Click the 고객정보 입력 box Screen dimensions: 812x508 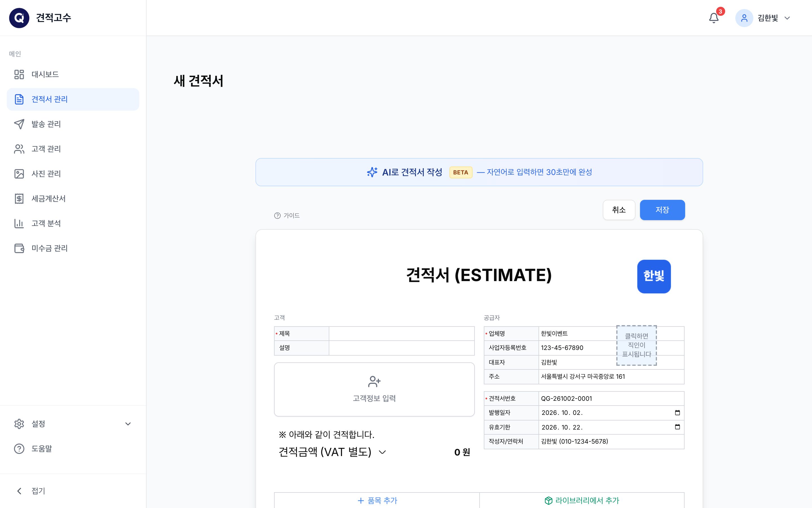374,389
